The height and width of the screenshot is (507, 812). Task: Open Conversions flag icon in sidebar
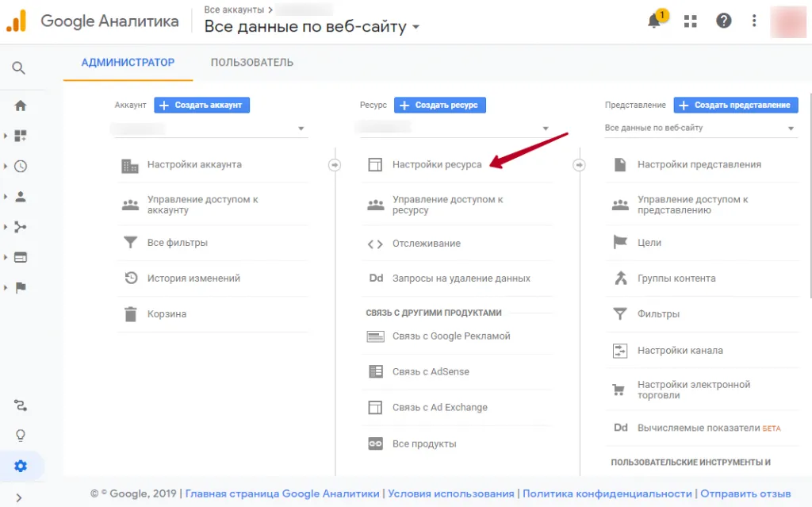[20, 288]
